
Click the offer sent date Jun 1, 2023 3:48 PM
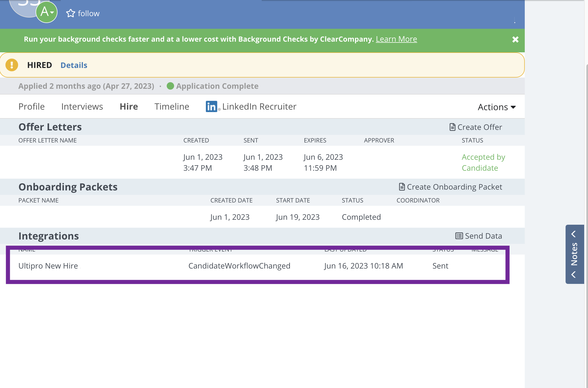pyautogui.click(x=263, y=162)
